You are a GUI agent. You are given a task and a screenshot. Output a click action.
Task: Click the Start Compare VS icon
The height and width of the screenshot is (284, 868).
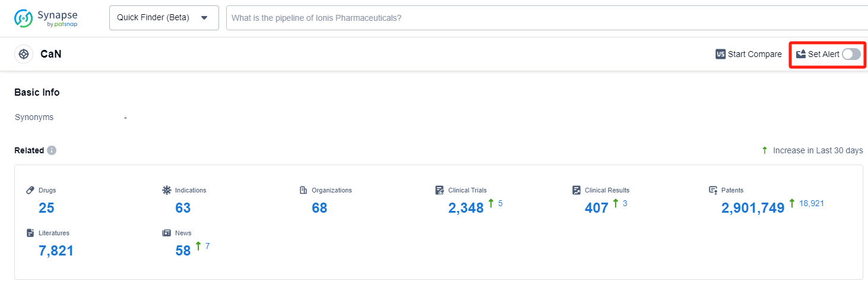(x=721, y=54)
